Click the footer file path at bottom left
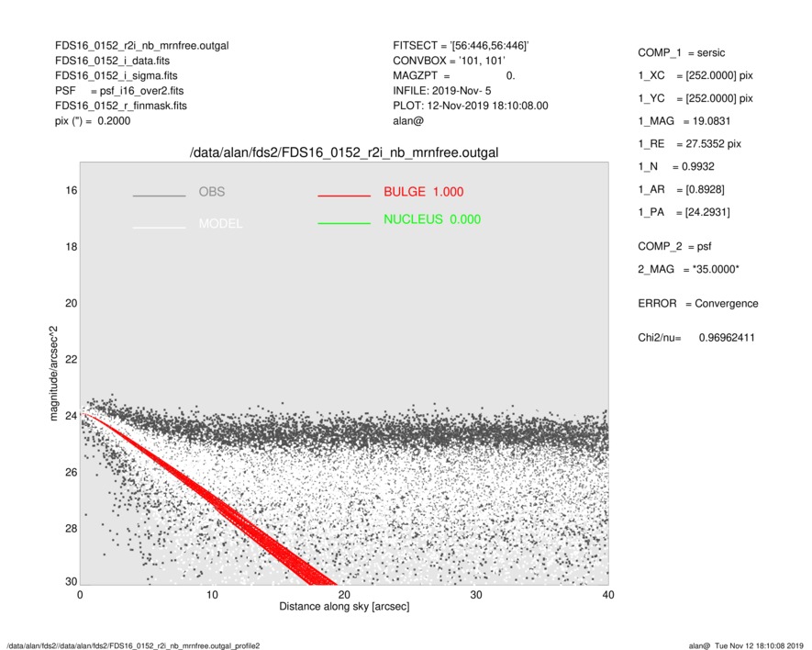The width and height of the screenshot is (812, 650). pos(134,645)
